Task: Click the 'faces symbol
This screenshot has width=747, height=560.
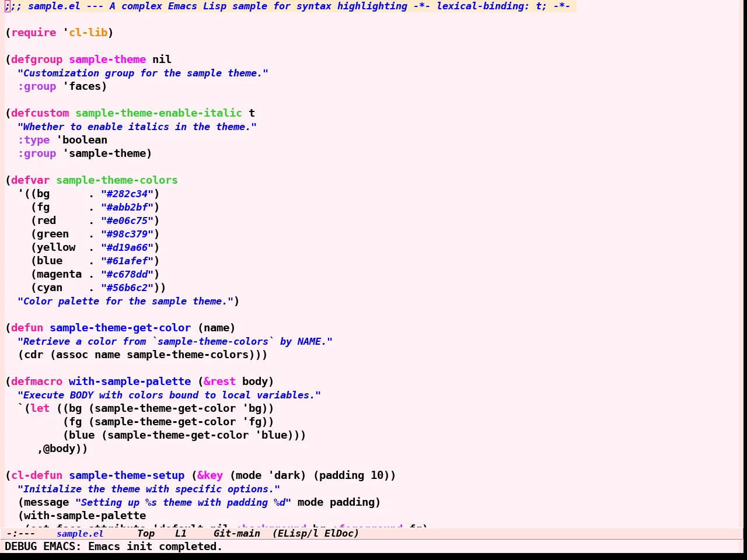Action: coord(82,86)
